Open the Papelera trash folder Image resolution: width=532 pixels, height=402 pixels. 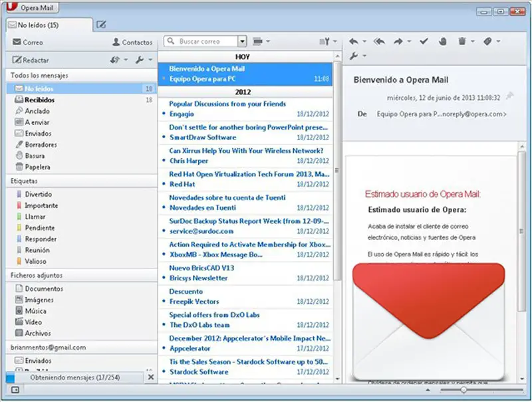(x=81, y=167)
